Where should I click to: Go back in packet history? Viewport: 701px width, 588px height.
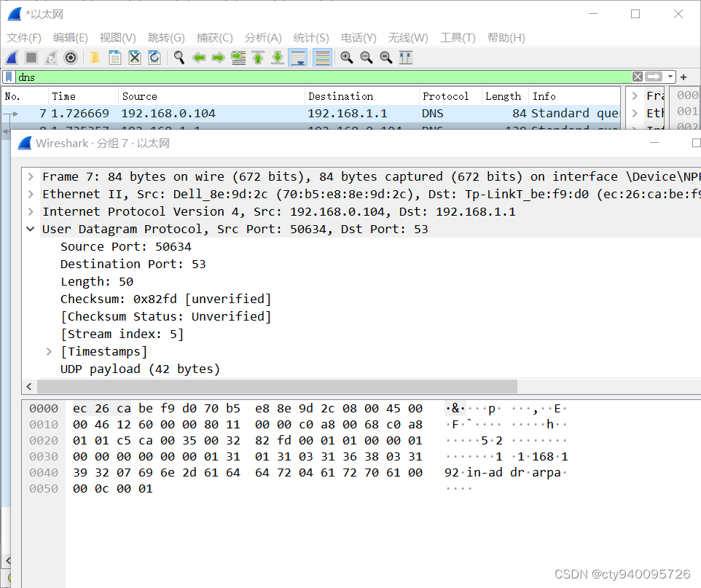pos(198,58)
